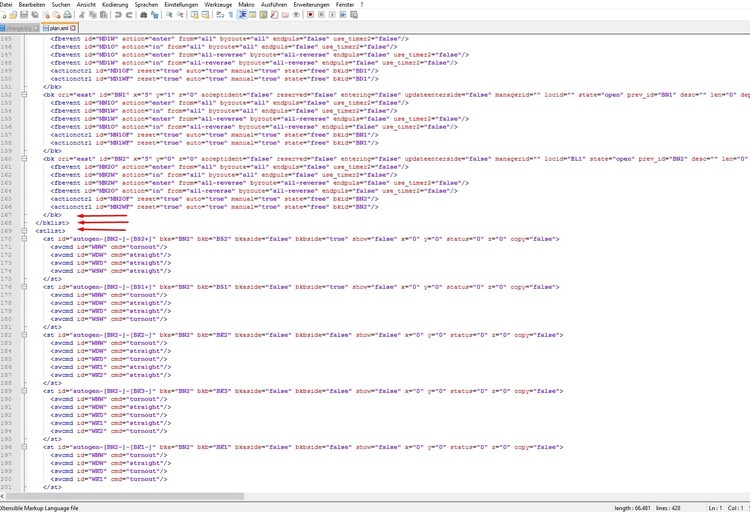This screenshot has height=512, width=750.
Task: Click the horizontal scrollbar left arrow
Action: (2, 496)
